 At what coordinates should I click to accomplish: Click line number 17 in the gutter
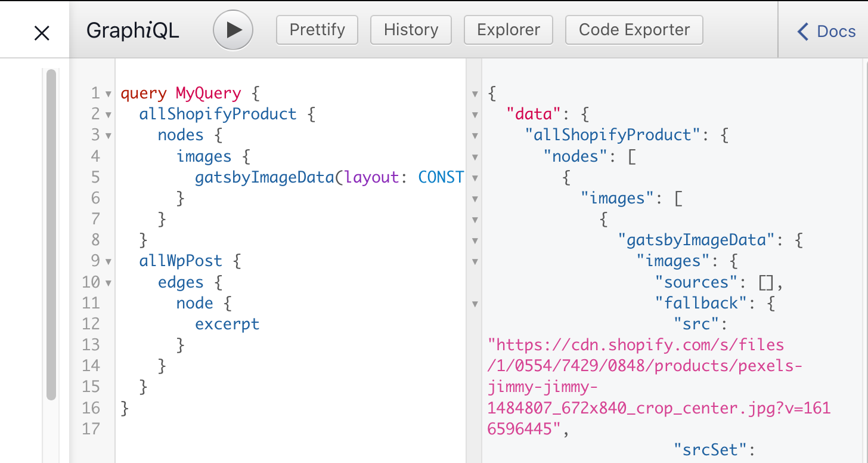coord(91,428)
